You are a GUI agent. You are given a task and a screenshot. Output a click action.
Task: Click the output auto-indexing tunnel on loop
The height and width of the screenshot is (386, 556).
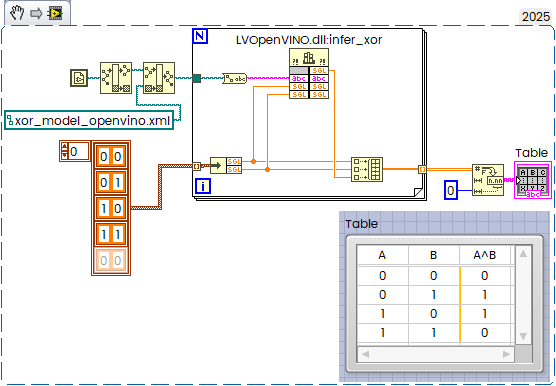(x=422, y=169)
